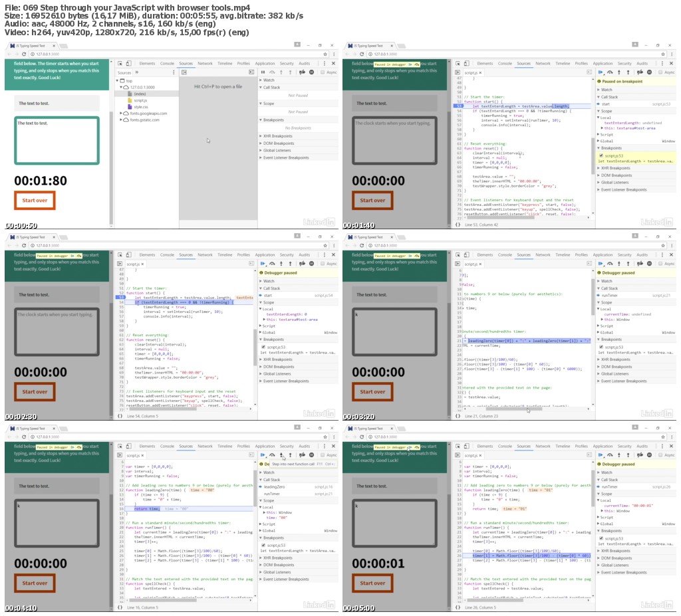The width and height of the screenshot is (681, 616).
Task: Resume button on page overlay, 00:01:40 frame
Action: coord(411,64)
